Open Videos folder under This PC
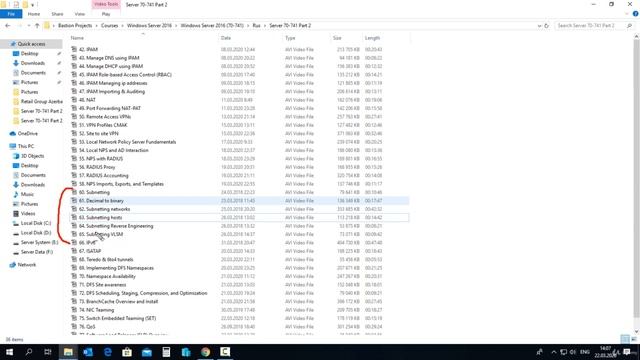Screen dimensions: 640x360 (x=28, y=213)
